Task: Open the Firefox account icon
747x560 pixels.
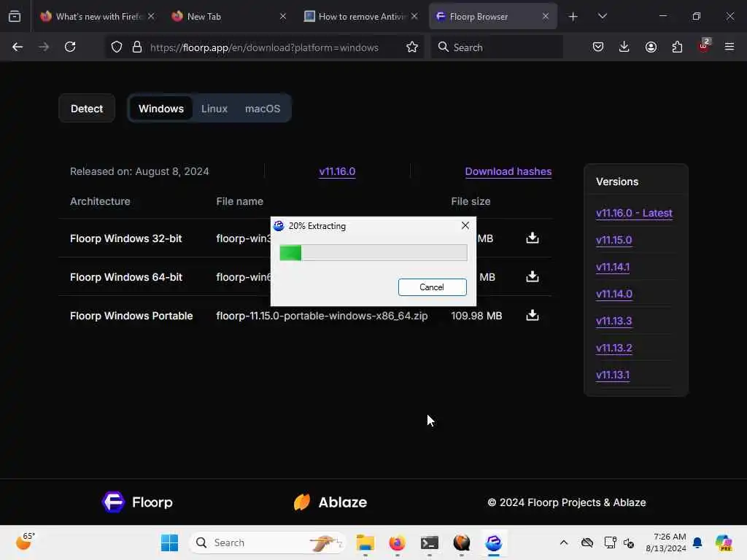Action: pyautogui.click(x=651, y=47)
